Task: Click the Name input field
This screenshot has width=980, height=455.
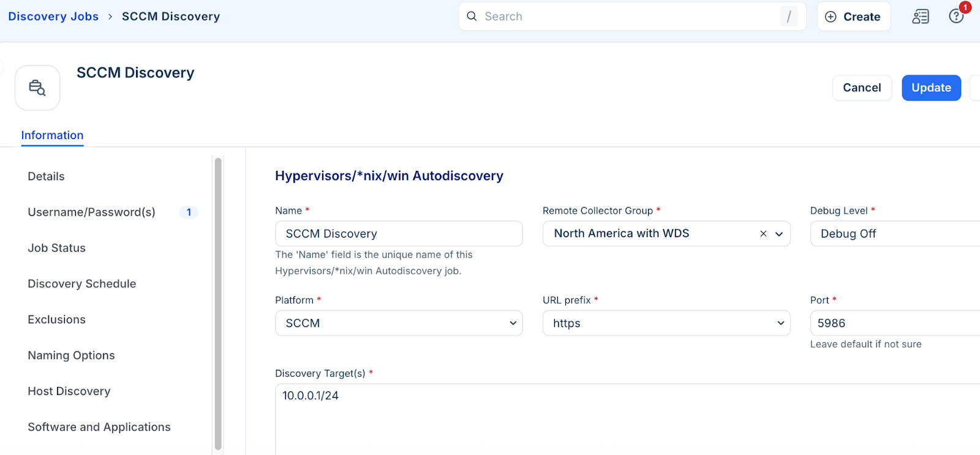Action: click(399, 234)
